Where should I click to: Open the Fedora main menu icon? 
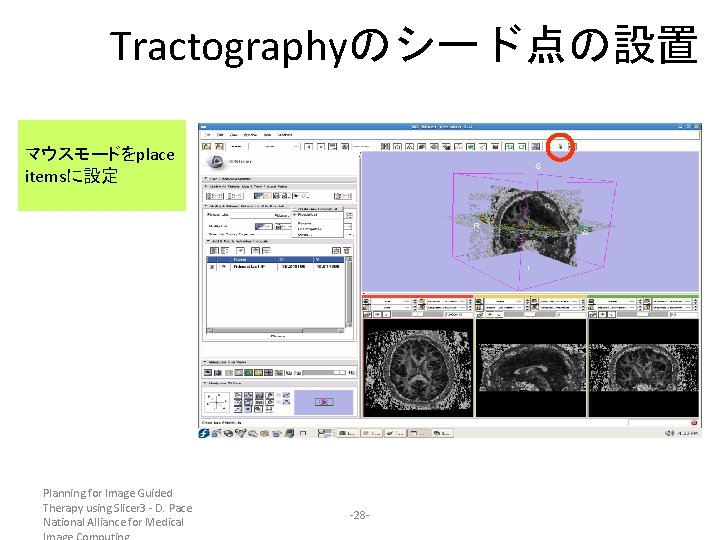[204, 433]
